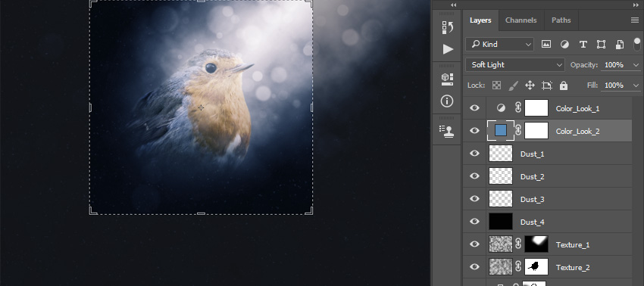644x286 pixels.
Task: Hide the Color_Look_2 layer
Action: coord(474,130)
